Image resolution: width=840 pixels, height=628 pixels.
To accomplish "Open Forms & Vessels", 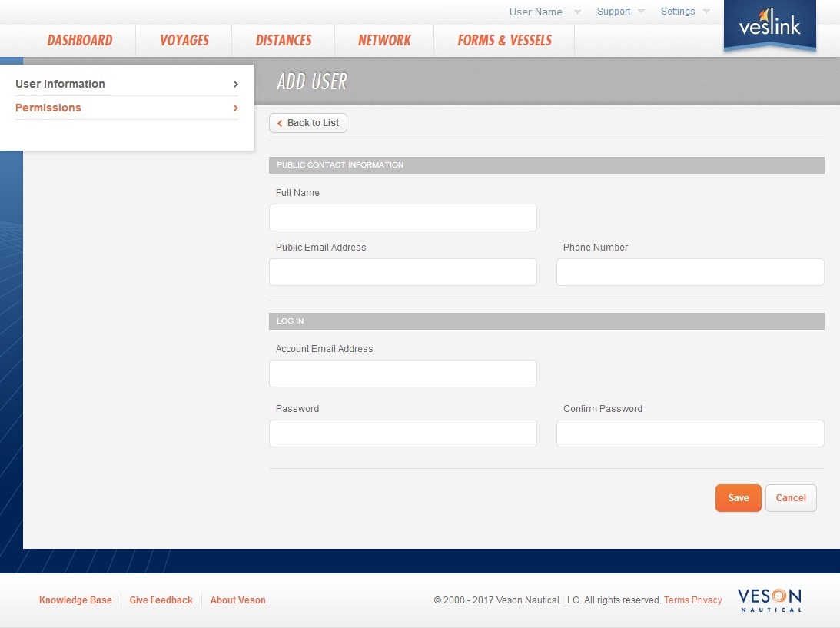I will (504, 40).
